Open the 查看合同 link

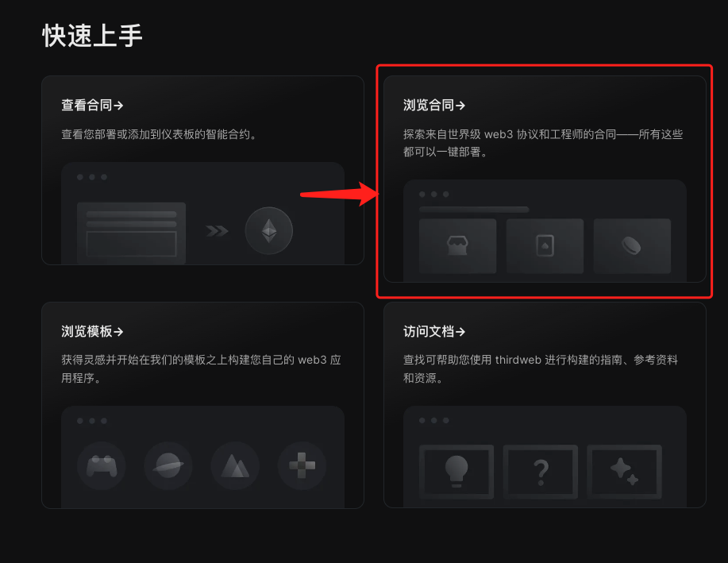92,105
